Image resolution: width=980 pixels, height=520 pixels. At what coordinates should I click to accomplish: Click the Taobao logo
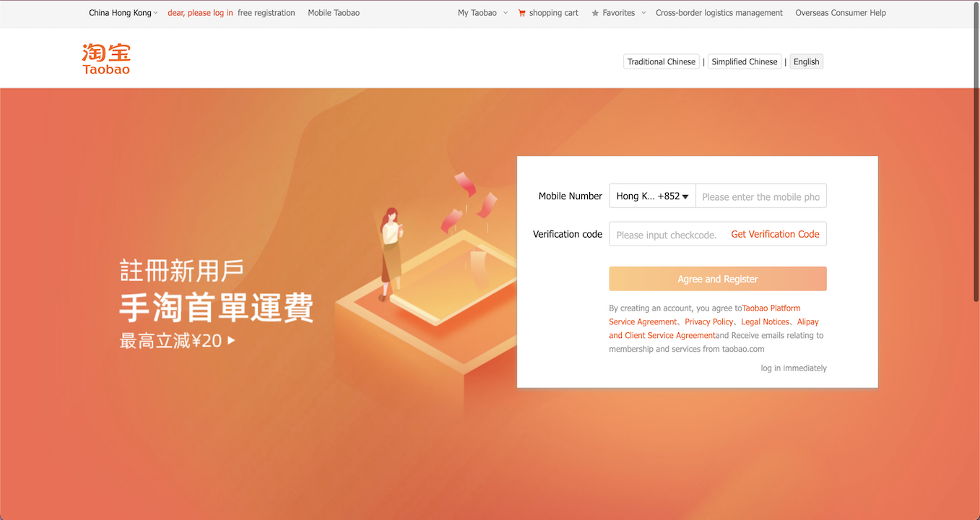coord(106,58)
